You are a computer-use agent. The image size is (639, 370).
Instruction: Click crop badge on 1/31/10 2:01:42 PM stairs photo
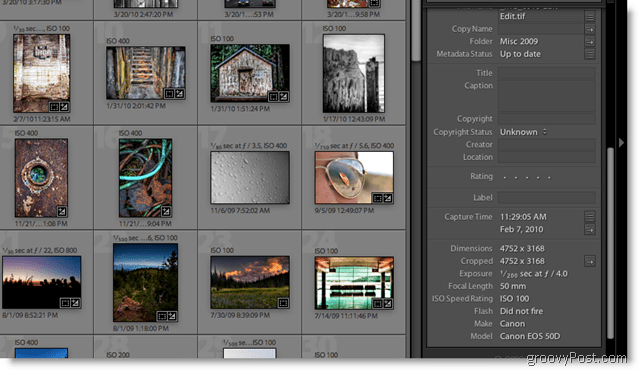click(x=169, y=94)
